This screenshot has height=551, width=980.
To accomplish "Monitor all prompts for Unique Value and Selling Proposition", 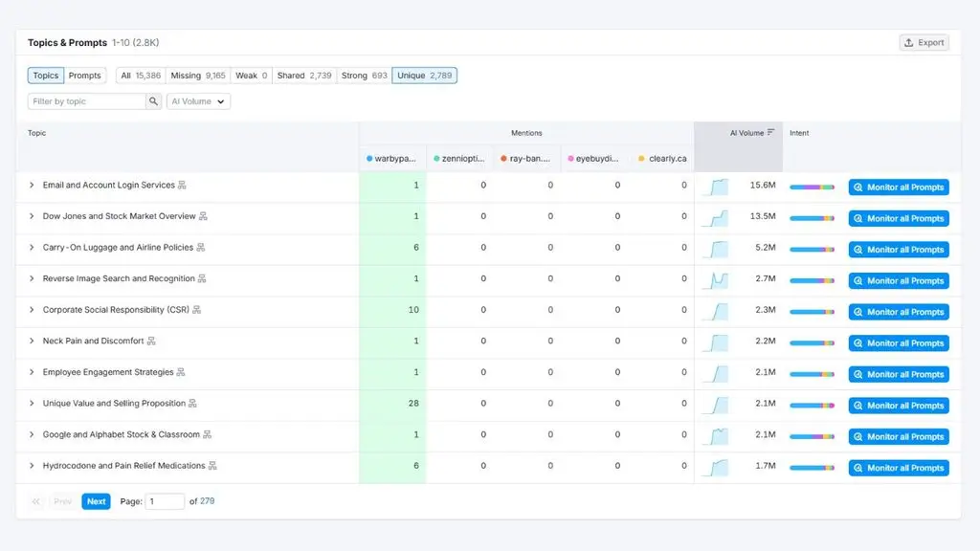I will 899,406.
